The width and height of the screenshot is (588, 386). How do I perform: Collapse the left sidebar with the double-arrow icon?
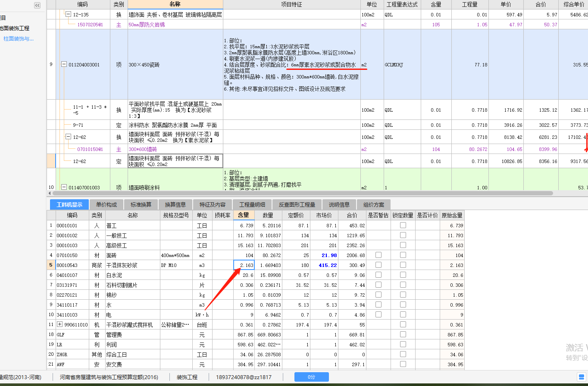(38, 5)
